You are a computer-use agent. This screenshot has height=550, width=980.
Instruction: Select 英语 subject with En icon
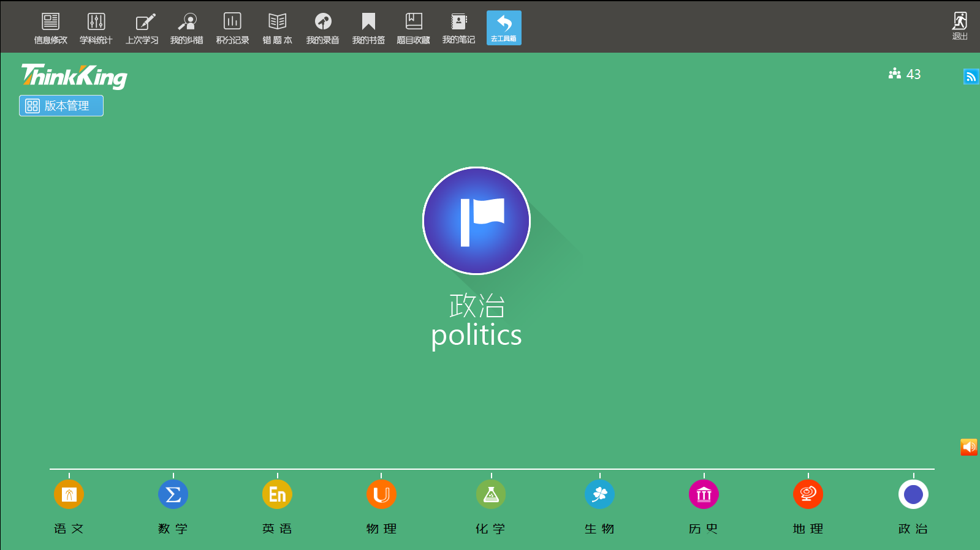[x=277, y=494]
